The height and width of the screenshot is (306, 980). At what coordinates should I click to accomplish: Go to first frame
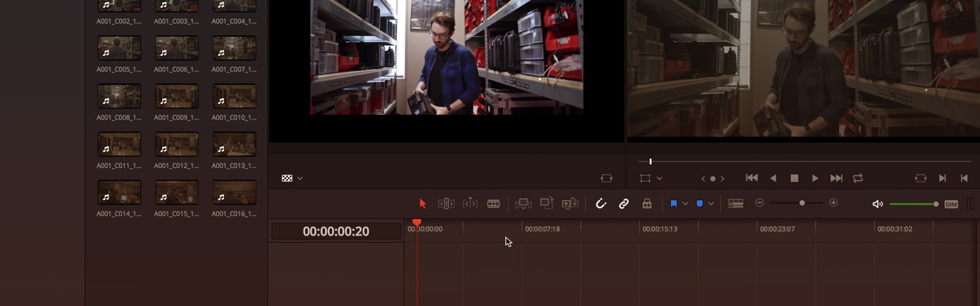click(x=751, y=178)
